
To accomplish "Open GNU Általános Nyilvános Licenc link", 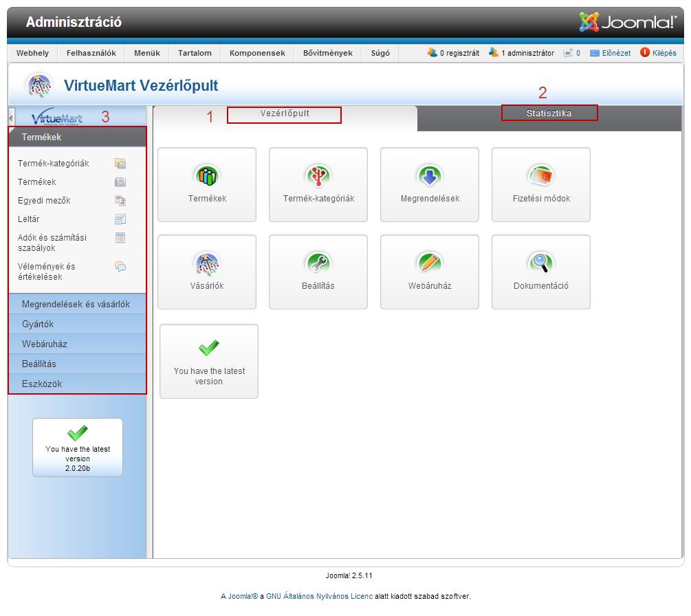I will tap(319, 596).
